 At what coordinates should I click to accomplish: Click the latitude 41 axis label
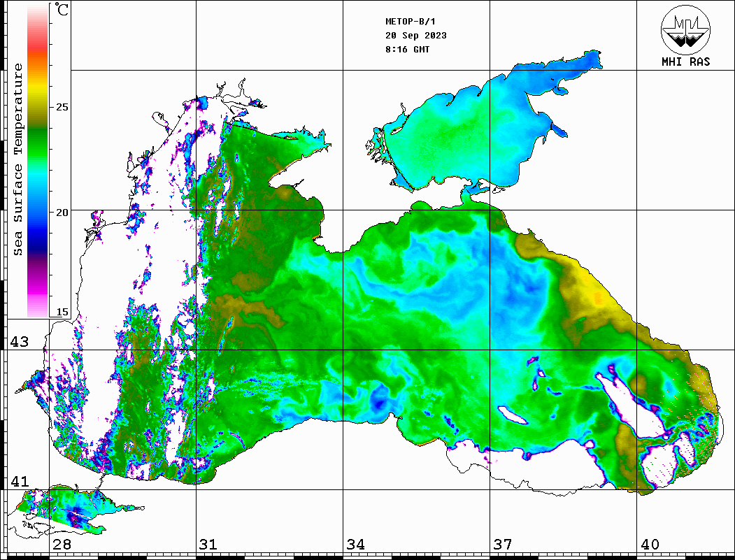click(20, 482)
